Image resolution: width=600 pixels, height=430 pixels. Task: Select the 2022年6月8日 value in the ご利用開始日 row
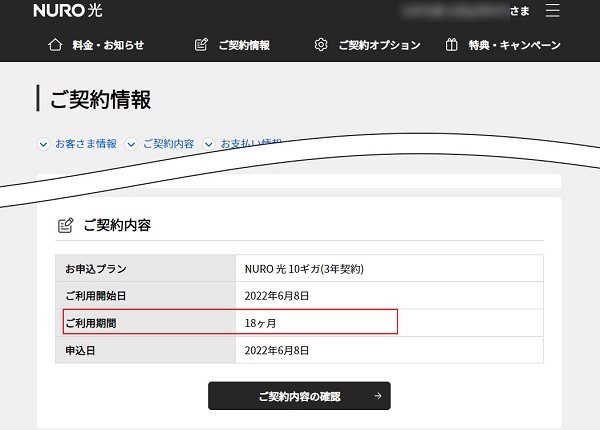click(277, 296)
